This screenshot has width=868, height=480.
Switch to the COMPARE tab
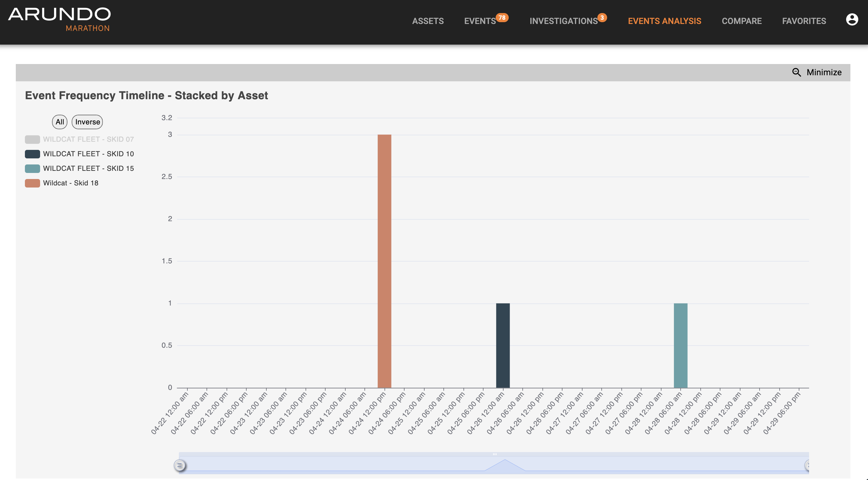click(x=741, y=21)
